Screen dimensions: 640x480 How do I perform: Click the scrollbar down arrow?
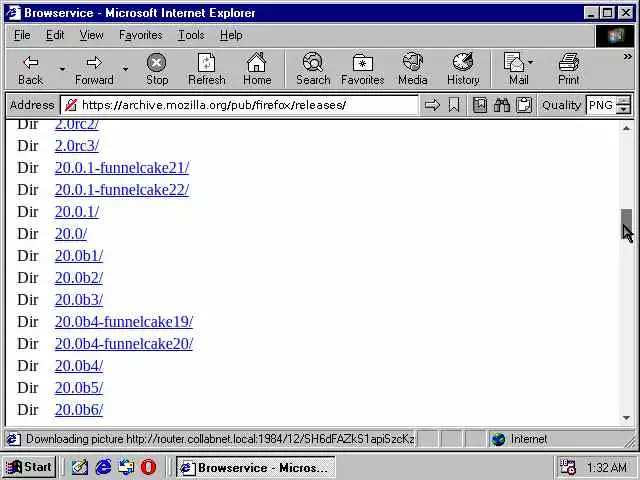626,418
